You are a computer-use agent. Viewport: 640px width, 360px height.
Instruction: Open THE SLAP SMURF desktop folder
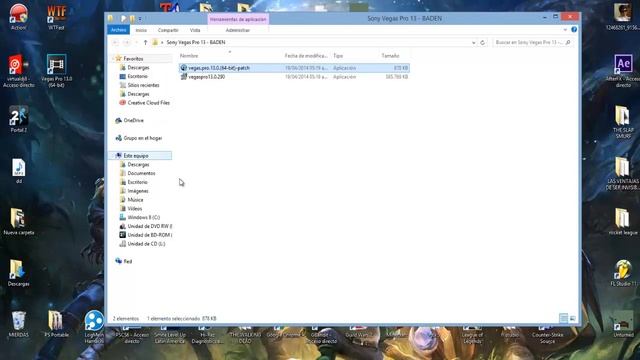(623, 122)
